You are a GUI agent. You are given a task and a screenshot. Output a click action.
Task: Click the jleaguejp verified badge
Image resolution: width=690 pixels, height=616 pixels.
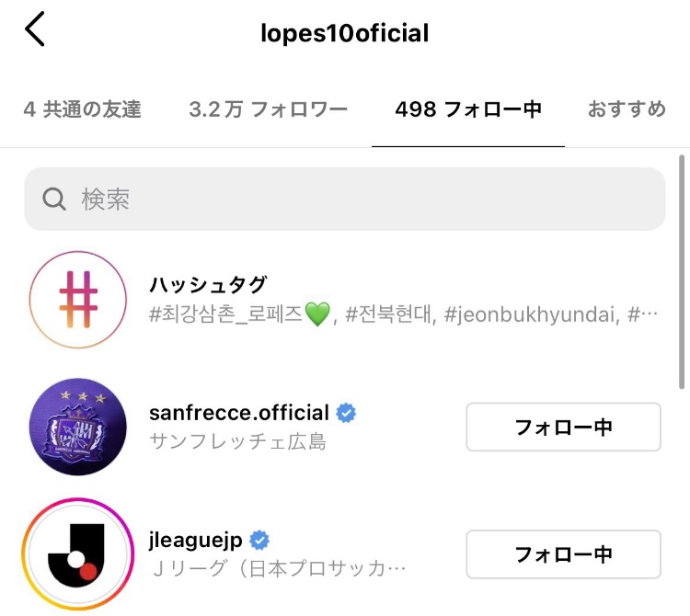(259, 540)
